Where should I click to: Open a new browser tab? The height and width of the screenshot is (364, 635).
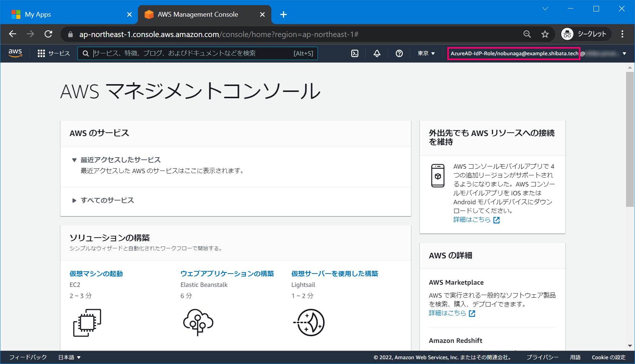pos(283,14)
